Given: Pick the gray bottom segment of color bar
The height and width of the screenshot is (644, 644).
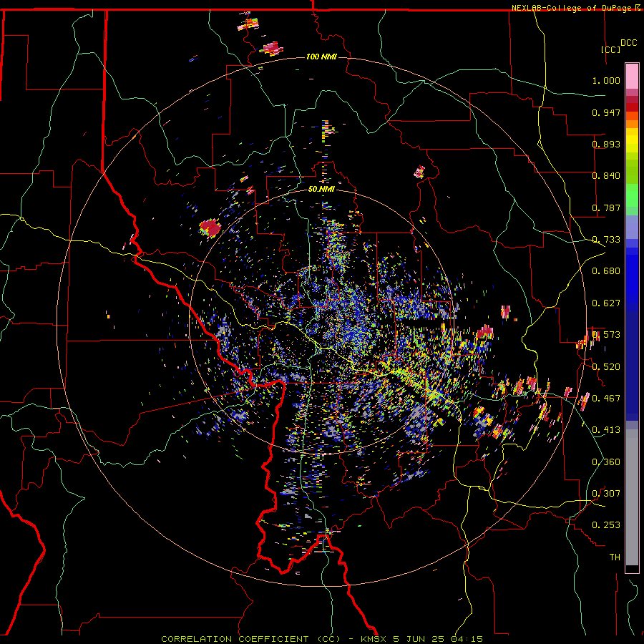Looking at the screenshot, I should [632, 497].
